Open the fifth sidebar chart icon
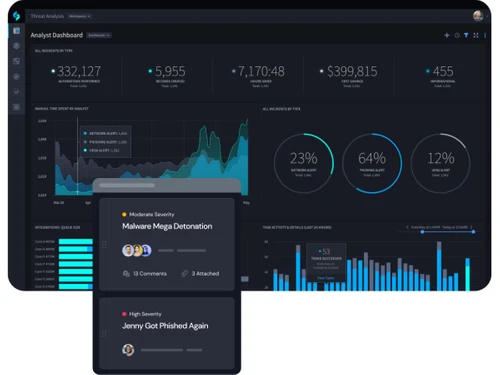The height and width of the screenshot is (375, 500). 16,92
